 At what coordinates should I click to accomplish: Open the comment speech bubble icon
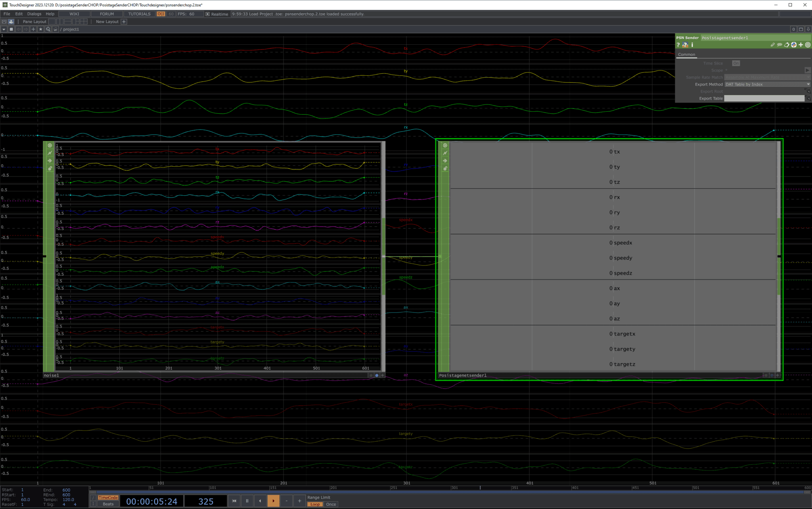779,45
